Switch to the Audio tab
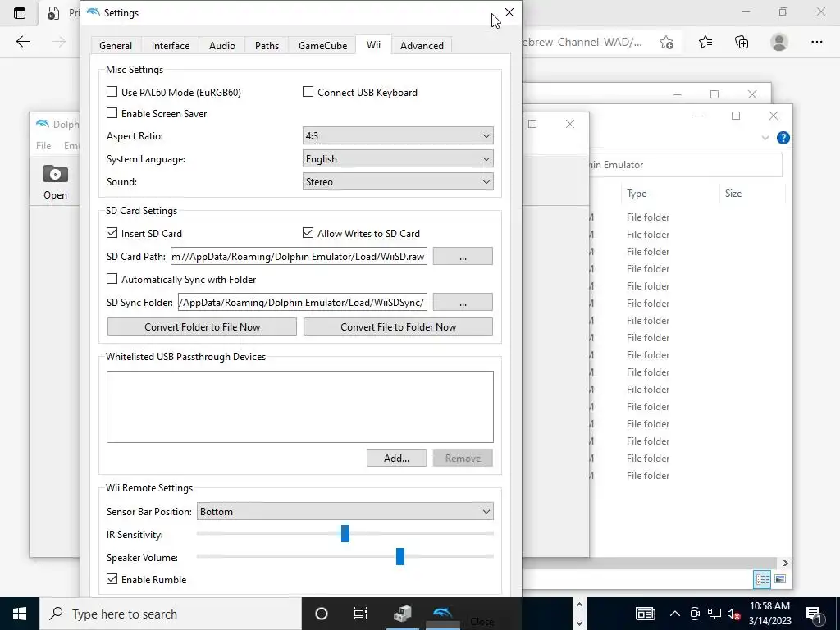 [222, 46]
